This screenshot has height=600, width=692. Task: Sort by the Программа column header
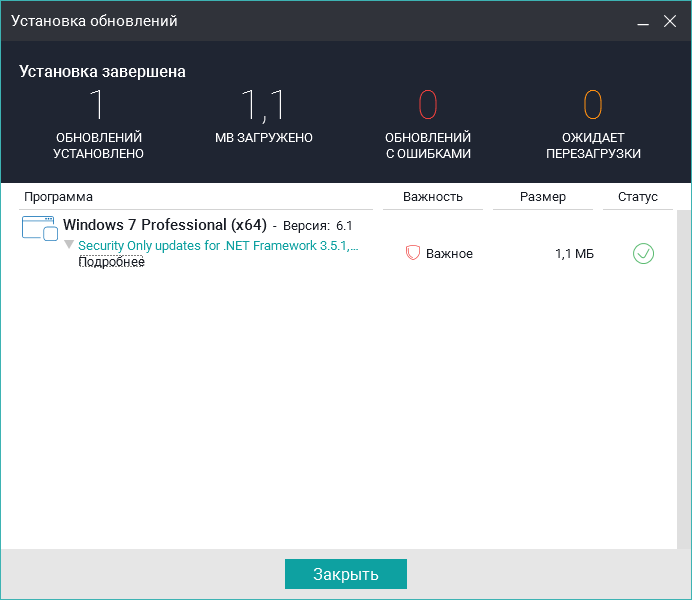point(58,197)
